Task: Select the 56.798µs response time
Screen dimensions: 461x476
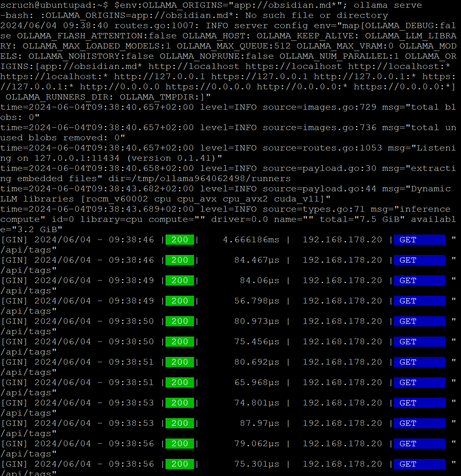Action: coord(256,301)
